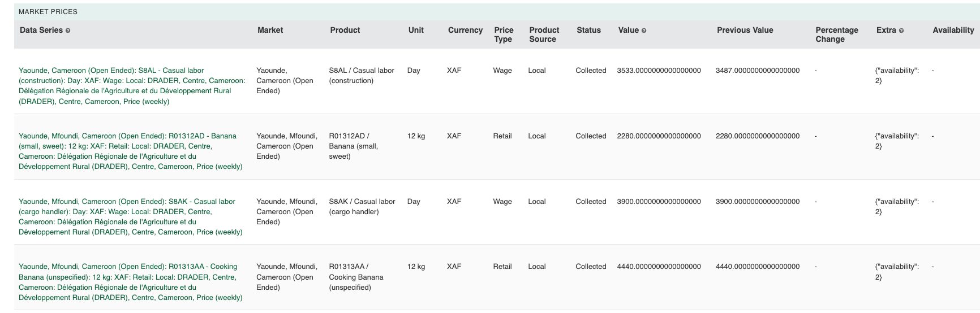Click the Previous Value column header
Viewport: 980px width, 313px height.
coord(745,30)
